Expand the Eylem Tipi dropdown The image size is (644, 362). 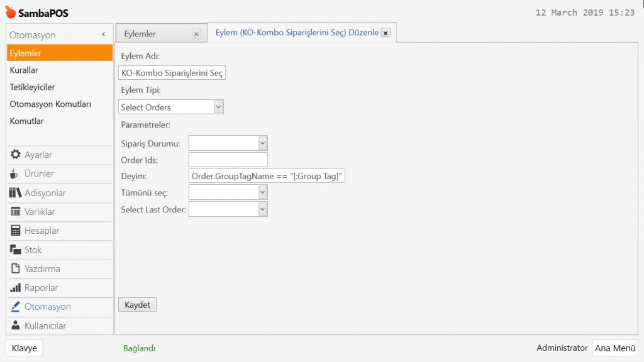click(x=218, y=107)
